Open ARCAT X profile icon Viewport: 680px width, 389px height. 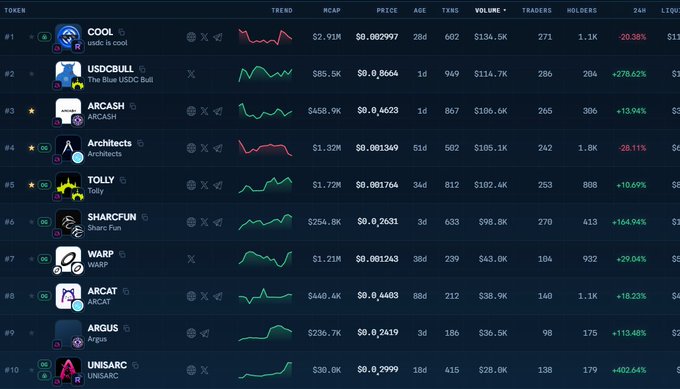click(x=204, y=296)
